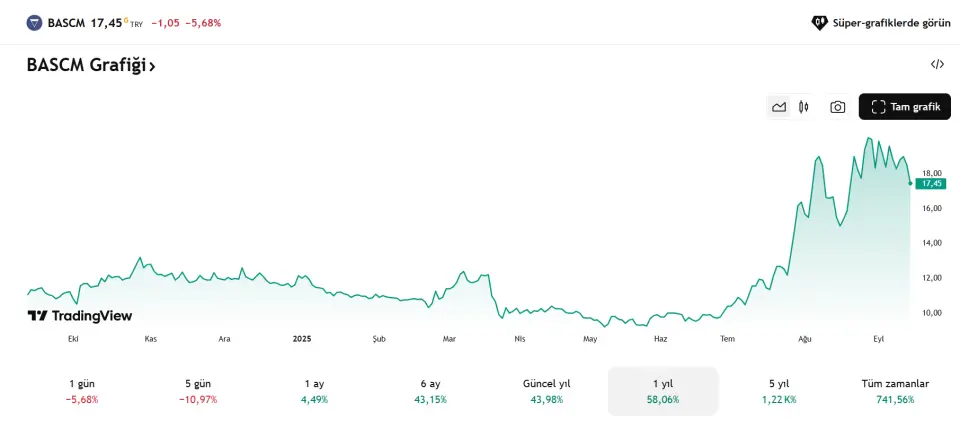Screen dimensions: 960x428
Task: Switch to candlestick chart type icon
Action: pyautogui.click(x=803, y=107)
